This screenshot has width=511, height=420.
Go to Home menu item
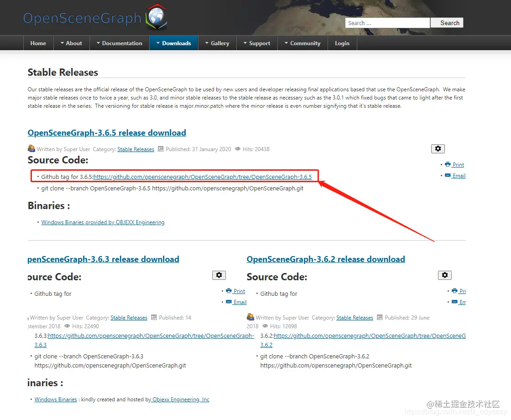tap(38, 43)
